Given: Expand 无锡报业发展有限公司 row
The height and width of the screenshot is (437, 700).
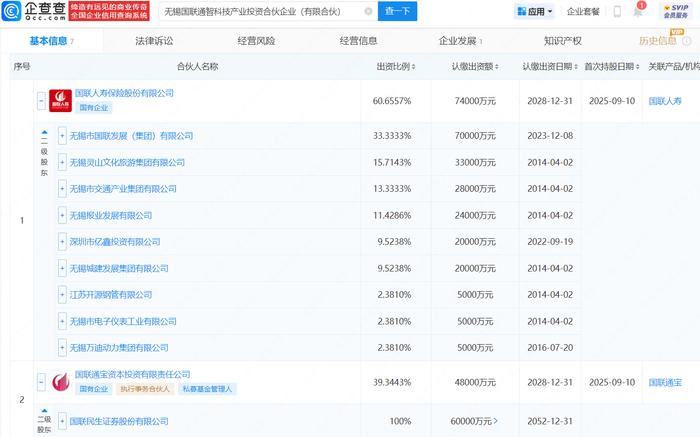Looking at the screenshot, I should [62, 216].
